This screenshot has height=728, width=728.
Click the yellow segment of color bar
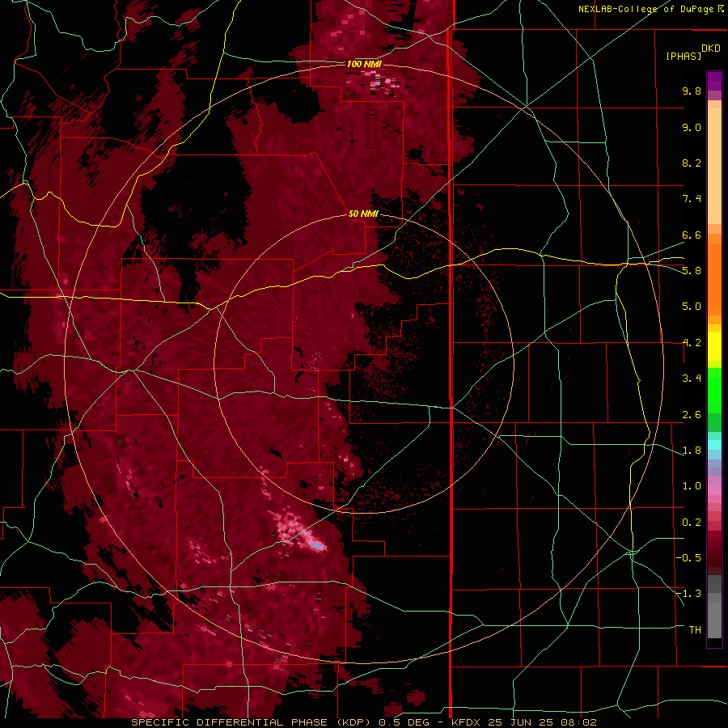pyautogui.click(x=714, y=346)
